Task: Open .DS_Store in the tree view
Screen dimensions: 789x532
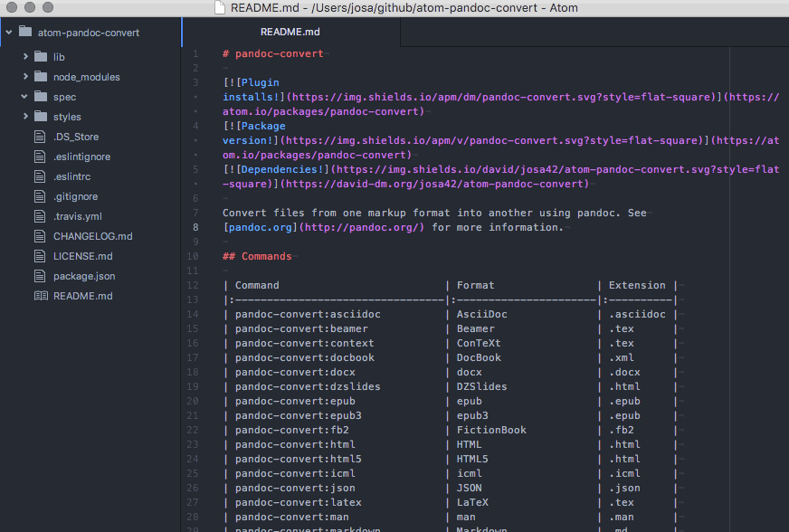Action: (x=76, y=137)
